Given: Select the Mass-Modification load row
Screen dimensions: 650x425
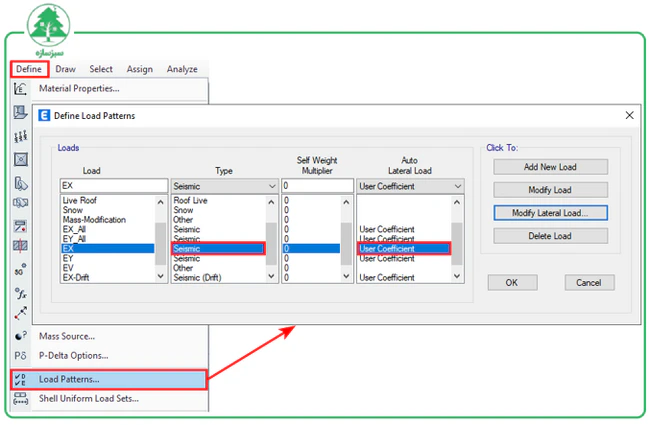Looking at the screenshot, I should 108,220.
